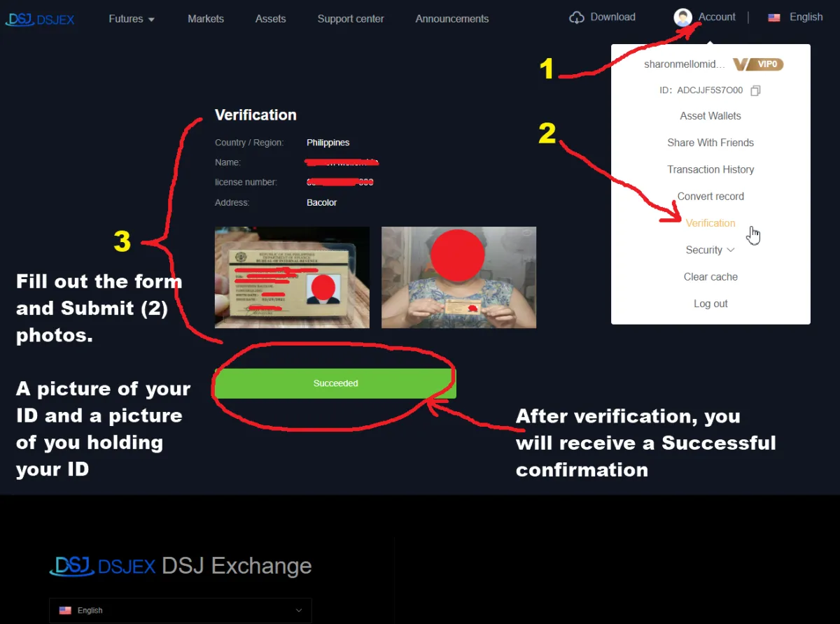Open the Assets page
The image size is (840, 624).
(x=271, y=19)
